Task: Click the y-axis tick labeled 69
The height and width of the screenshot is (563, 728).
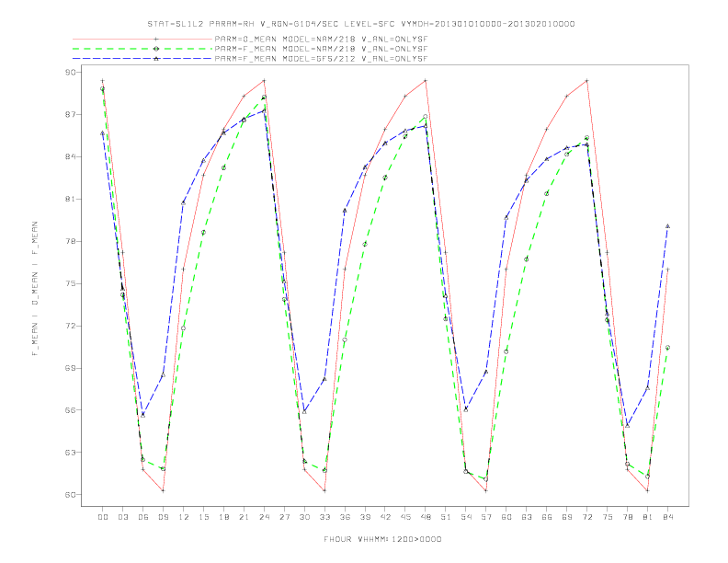Action: [x=71, y=368]
